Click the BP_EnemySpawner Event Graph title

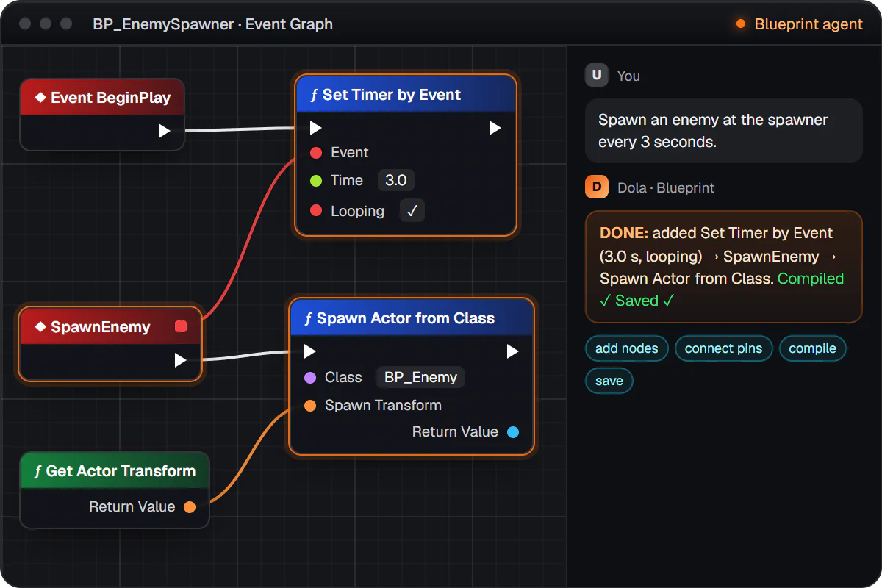[212, 24]
